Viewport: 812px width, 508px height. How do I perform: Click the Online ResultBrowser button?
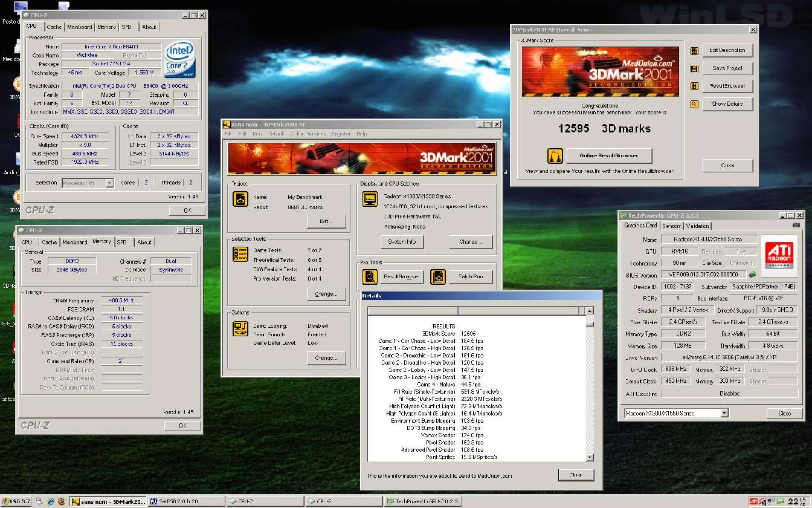(x=609, y=156)
